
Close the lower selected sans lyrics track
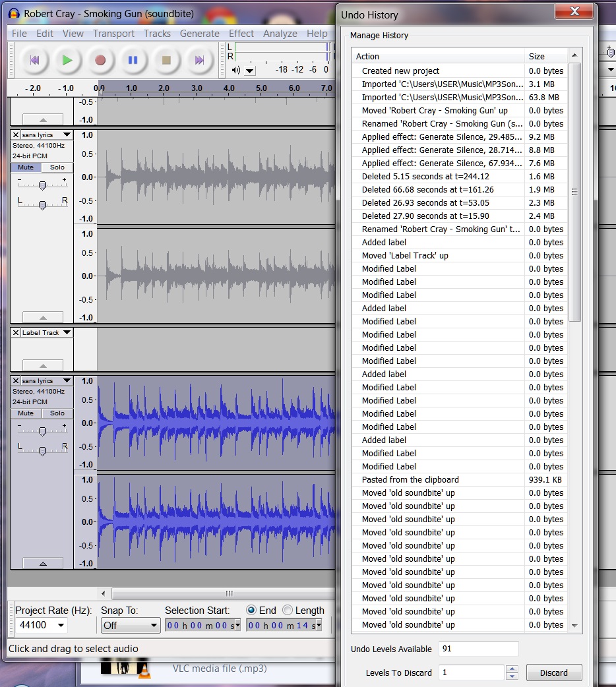(x=16, y=380)
